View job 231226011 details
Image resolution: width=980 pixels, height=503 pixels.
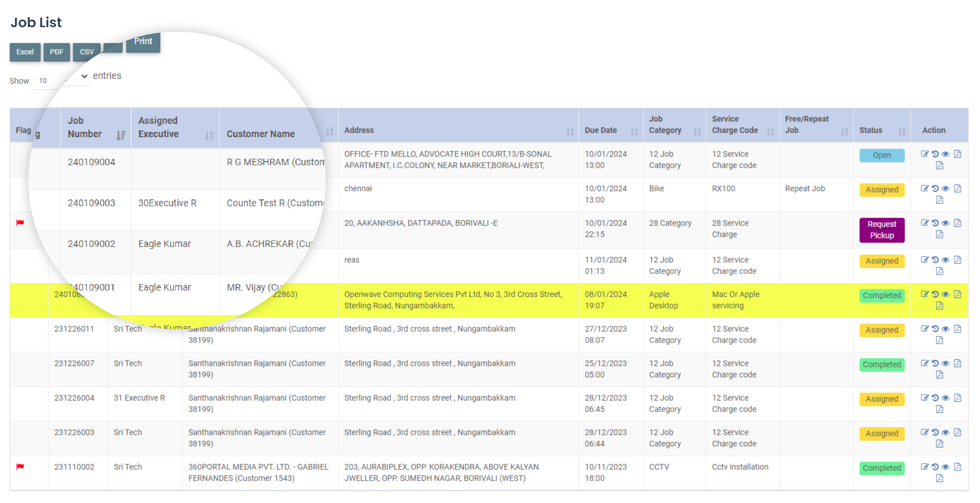[x=946, y=329]
